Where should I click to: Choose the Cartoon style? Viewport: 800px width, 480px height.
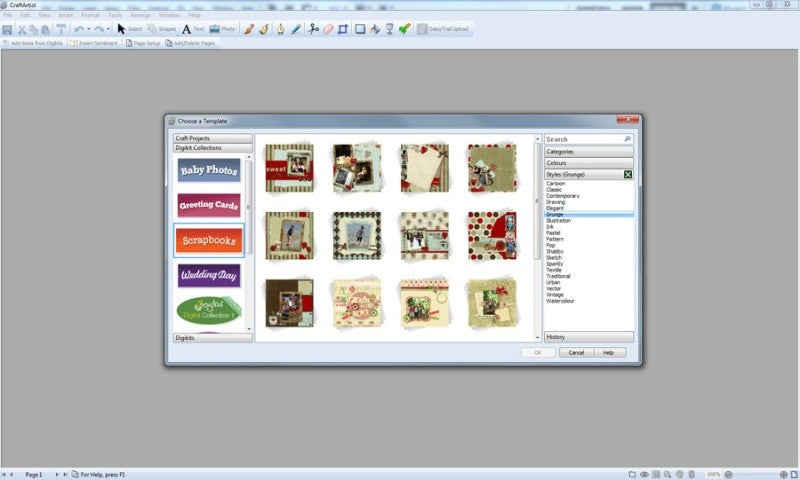click(x=555, y=183)
